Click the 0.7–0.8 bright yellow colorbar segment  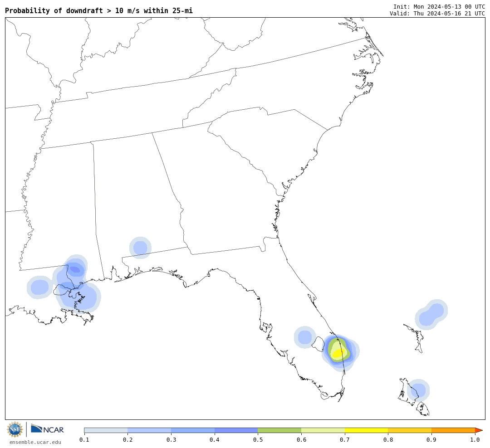[367, 430]
